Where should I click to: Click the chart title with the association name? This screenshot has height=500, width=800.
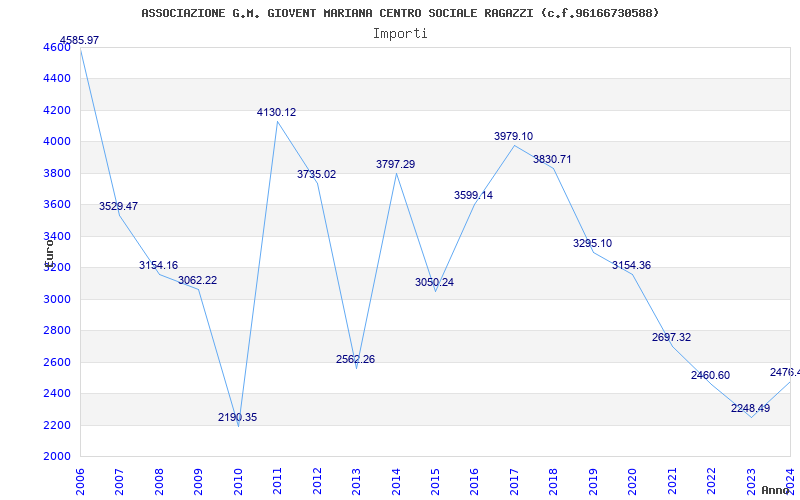coord(400,13)
